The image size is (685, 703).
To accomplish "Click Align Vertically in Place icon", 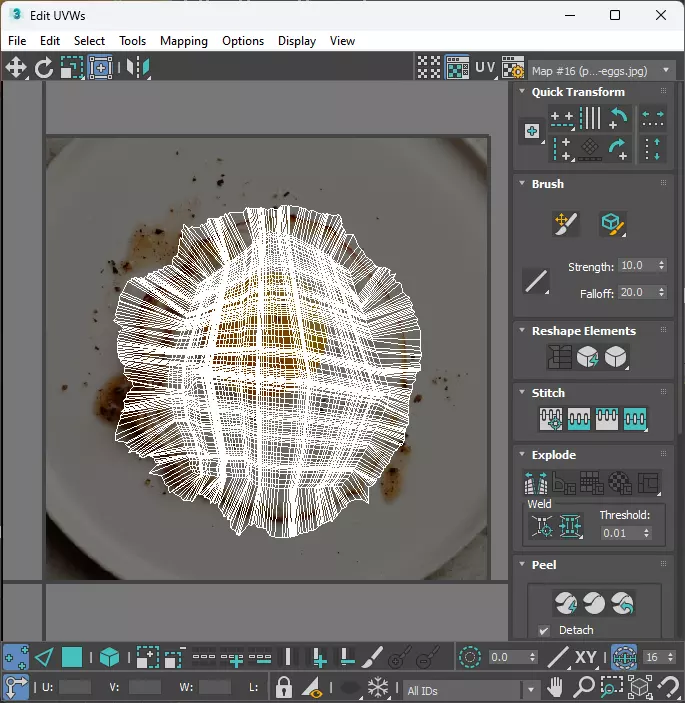I will point(562,149).
